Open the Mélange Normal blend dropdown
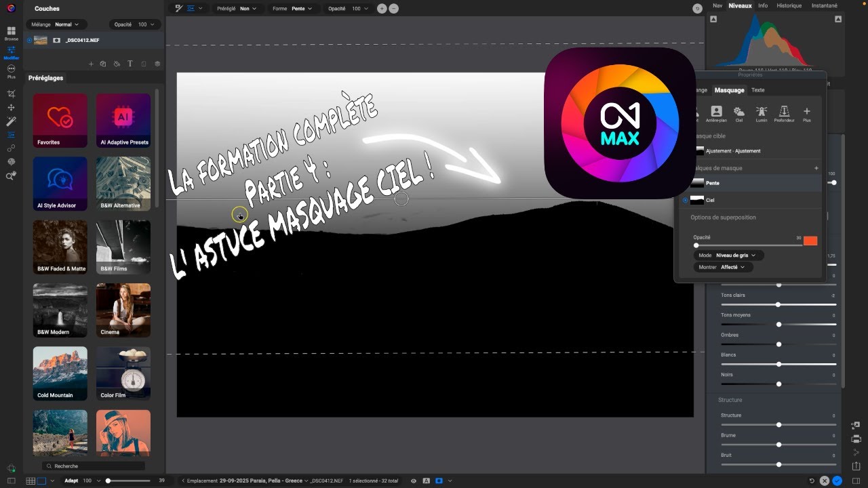Viewport: 868px width, 488px height. pyautogui.click(x=56, y=24)
